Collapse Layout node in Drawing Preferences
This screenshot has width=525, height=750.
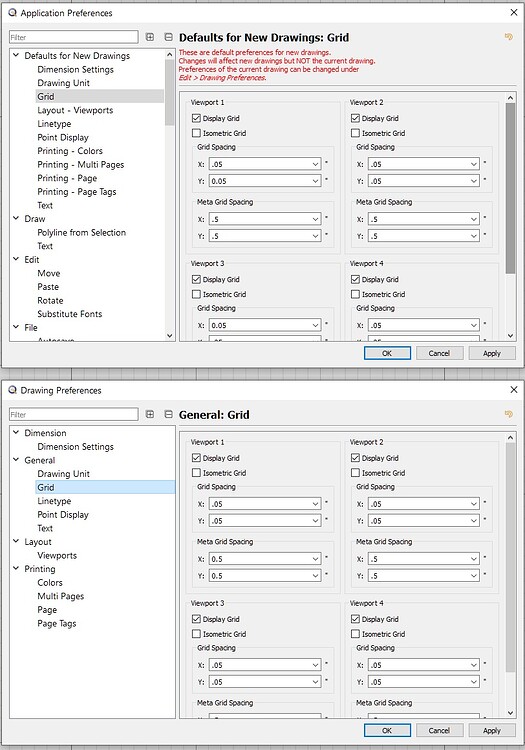[16, 541]
